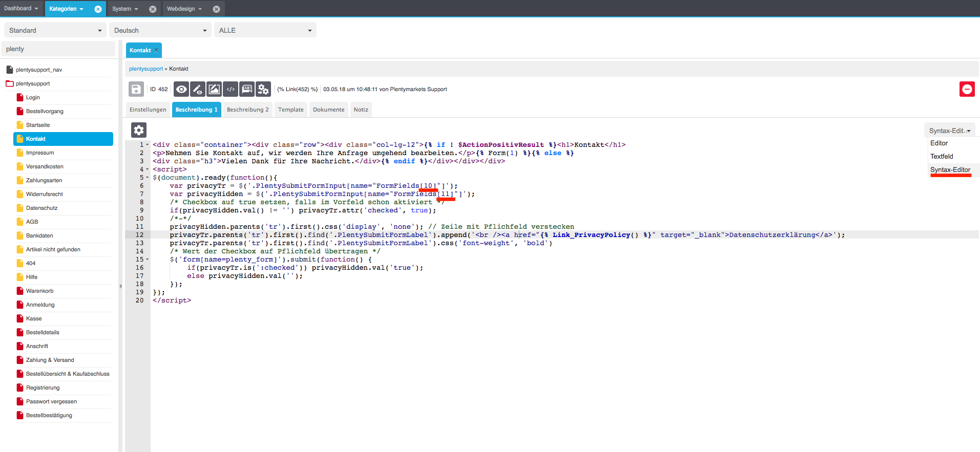Open the Datenschutz category
This screenshot has height=452, width=980.
tap(41, 208)
